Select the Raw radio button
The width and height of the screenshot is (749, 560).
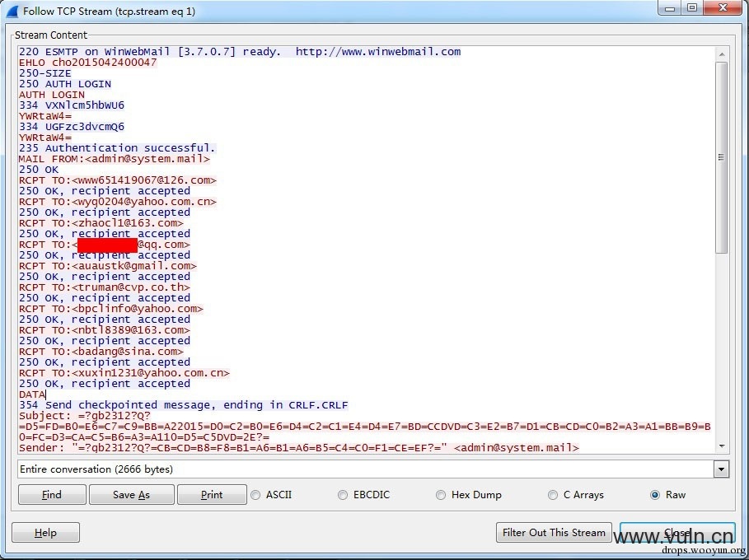655,495
